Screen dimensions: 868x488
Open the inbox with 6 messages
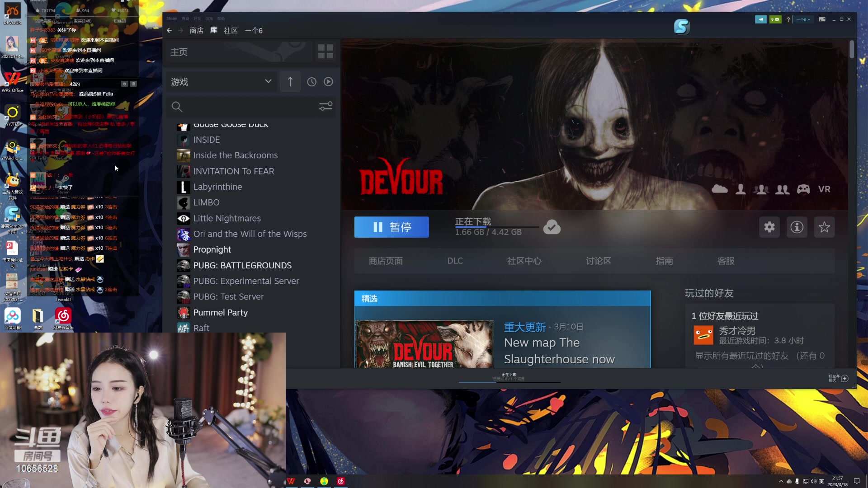pos(775,19)
